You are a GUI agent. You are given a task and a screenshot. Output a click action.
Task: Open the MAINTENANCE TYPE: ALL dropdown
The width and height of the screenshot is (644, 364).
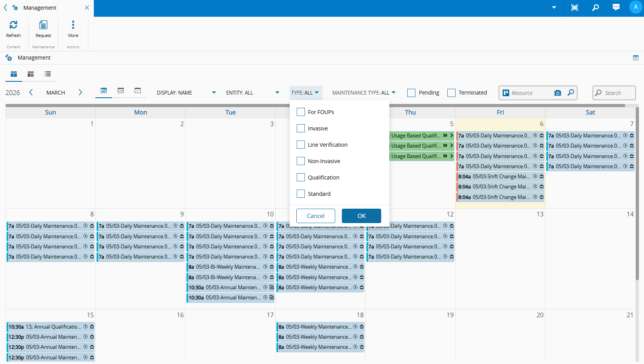(x=364, y=93)
